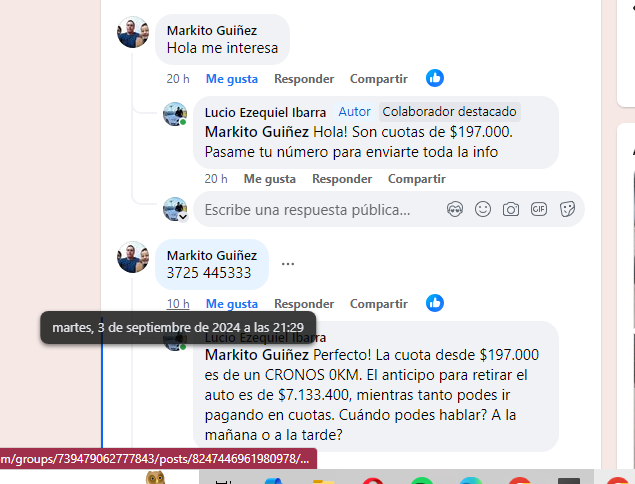The height and width of the screenshot is (484, 635).
Task: Open the sticker picker in reply box
Action: tap(567, 209)
